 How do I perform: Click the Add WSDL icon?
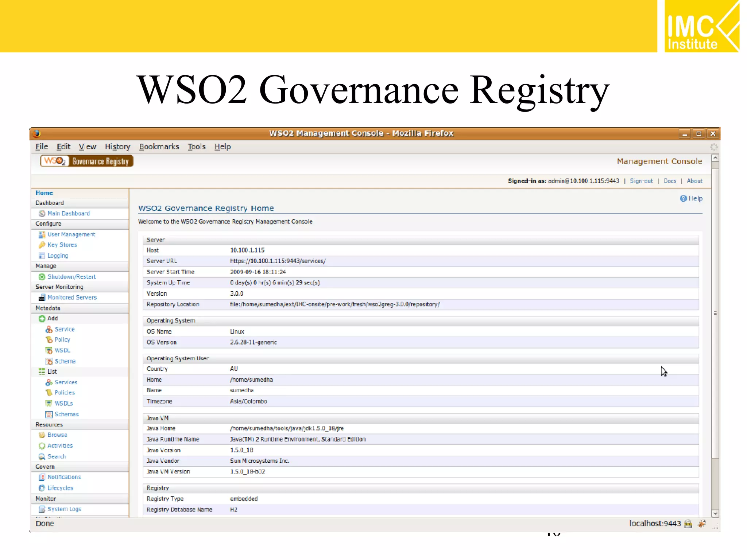pyautogui.click(x=49, y=350)
